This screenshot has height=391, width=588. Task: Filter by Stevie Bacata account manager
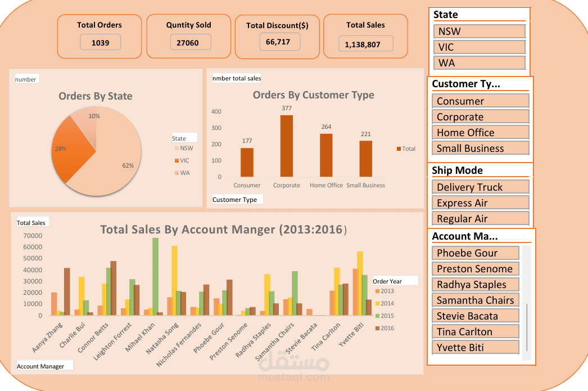coord(476,316)
